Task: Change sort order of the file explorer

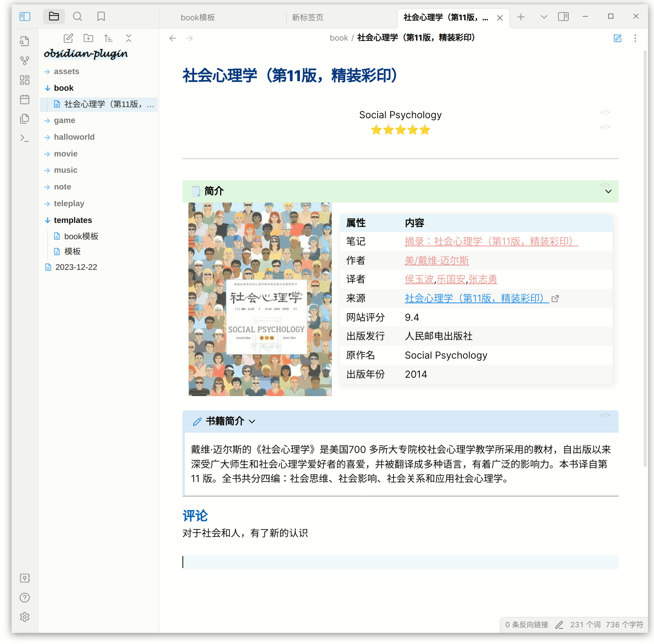Action: tap(108, 38)
